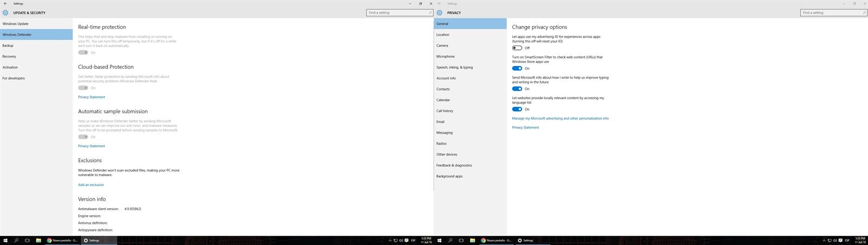
Task: Click the gear icon beside PRIVACY heading
Action: pyautogui.click(x=439, y=12)
